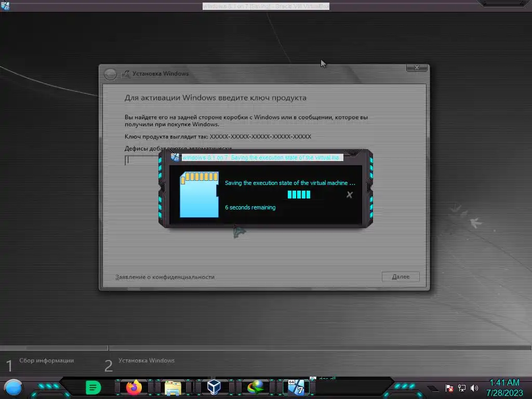The height and width of the screenshot is (399, 532).
Task: Click the saving progress bar
Action: [x=299, y=194]
